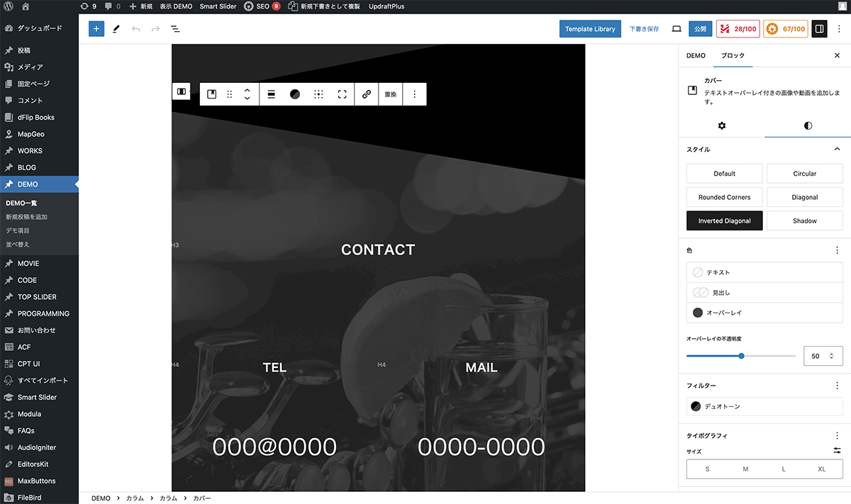Click the overlay opacity slider
This screenshot has width=851, height=504.
click(x=741, y=356)
